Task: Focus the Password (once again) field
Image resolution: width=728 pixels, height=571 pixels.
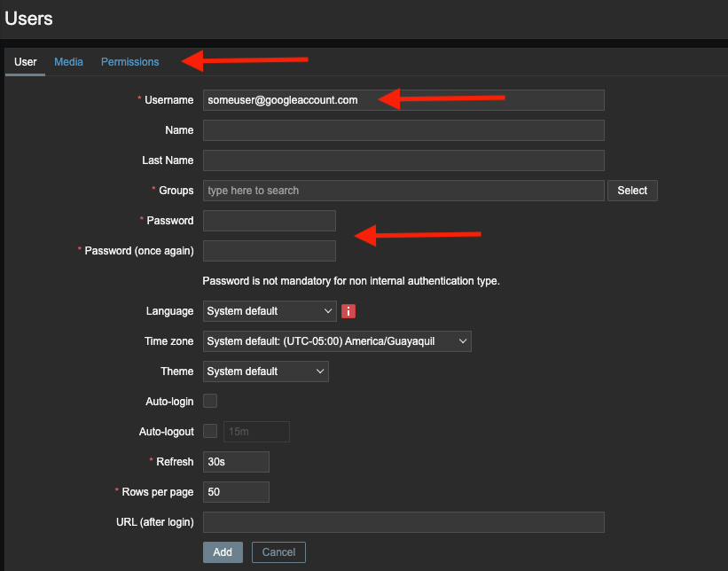Action: click(270, 251)
